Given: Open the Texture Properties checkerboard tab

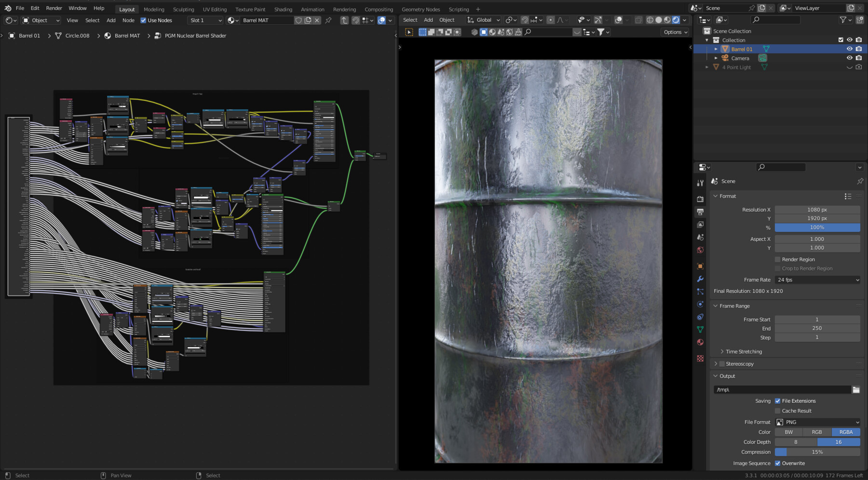Looking at the screenshot, I should (700, 357).
